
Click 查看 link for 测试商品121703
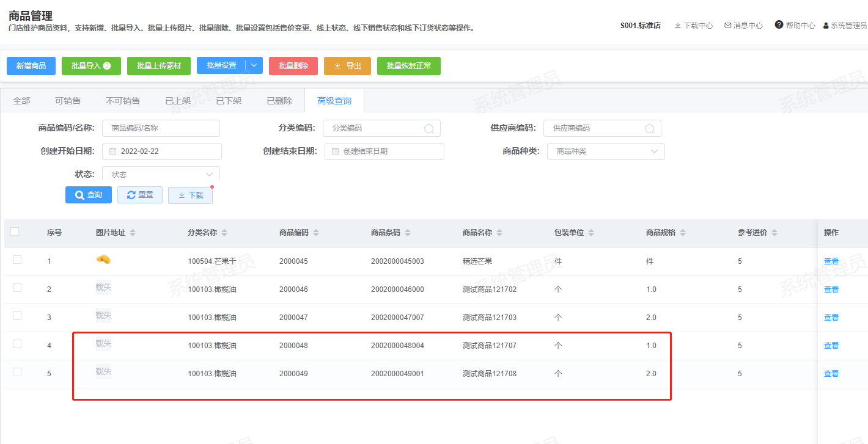coord(831,318)
